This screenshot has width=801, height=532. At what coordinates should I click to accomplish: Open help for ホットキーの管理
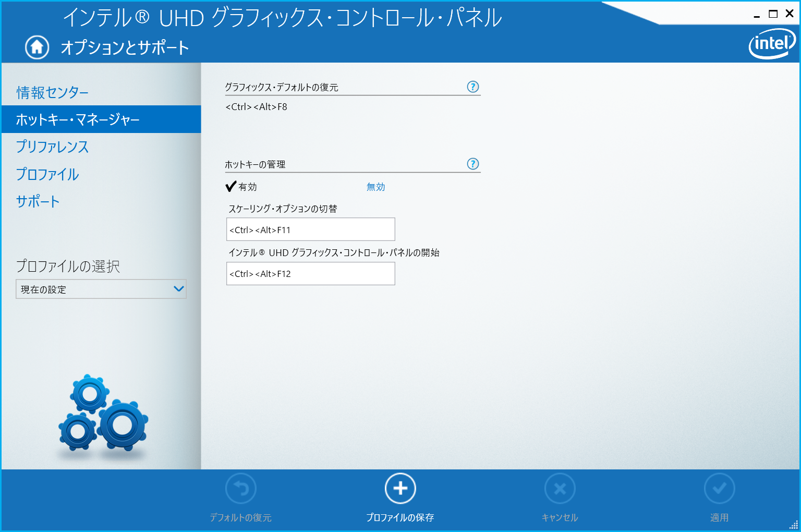[x=473, y=164]
